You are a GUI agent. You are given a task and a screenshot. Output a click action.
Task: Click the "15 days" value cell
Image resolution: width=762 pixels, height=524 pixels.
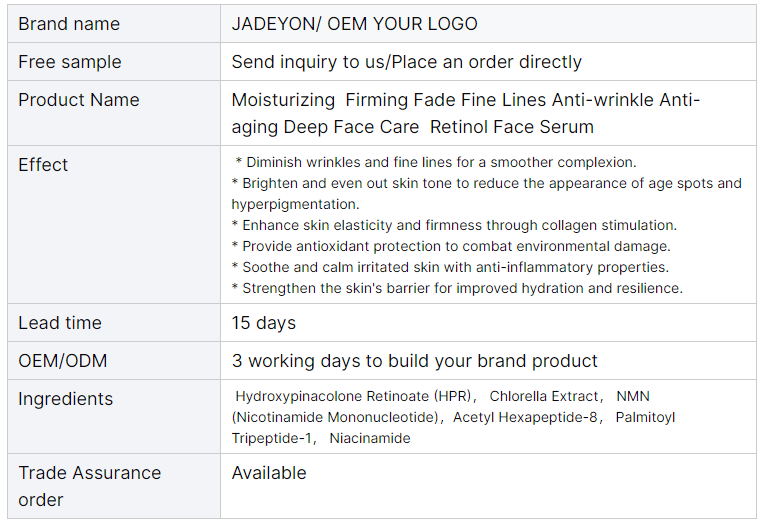[264, 323]
